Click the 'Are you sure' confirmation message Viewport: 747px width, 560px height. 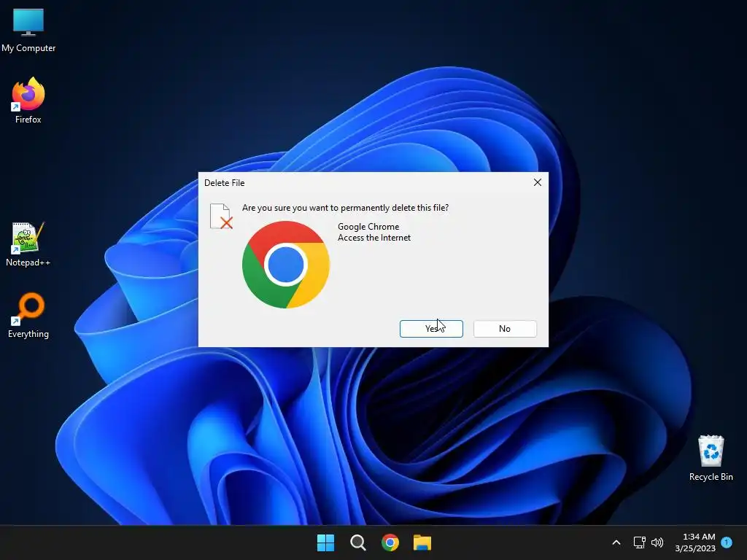[345, 208]
